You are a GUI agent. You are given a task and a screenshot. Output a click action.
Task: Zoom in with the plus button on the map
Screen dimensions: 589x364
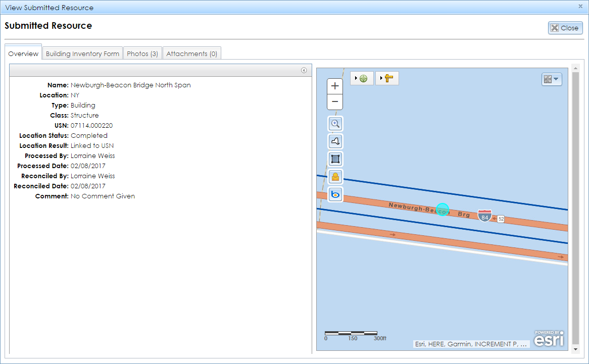click(335, 86)
